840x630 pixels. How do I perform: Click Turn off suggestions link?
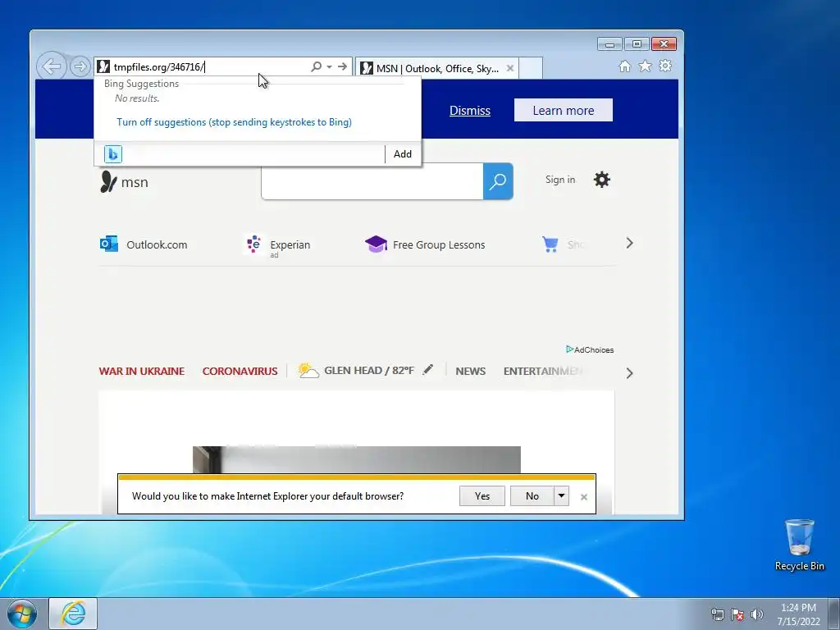pyautogui.click(x=234, y=122)
